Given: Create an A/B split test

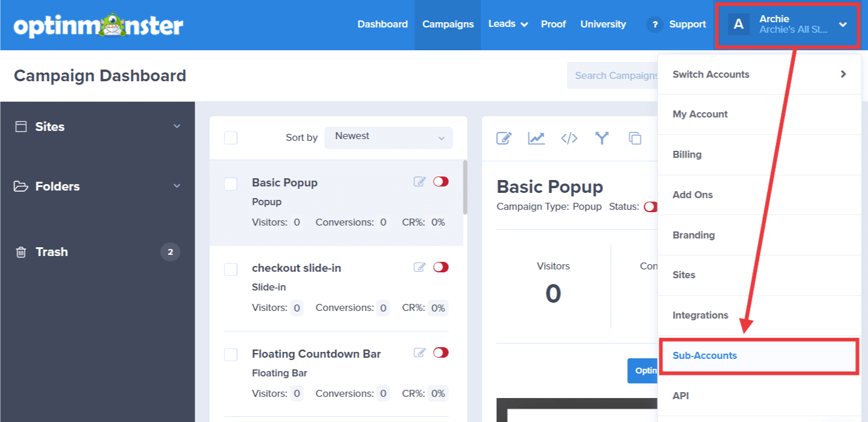Looking at the screenshot, I should pos(602,139).
